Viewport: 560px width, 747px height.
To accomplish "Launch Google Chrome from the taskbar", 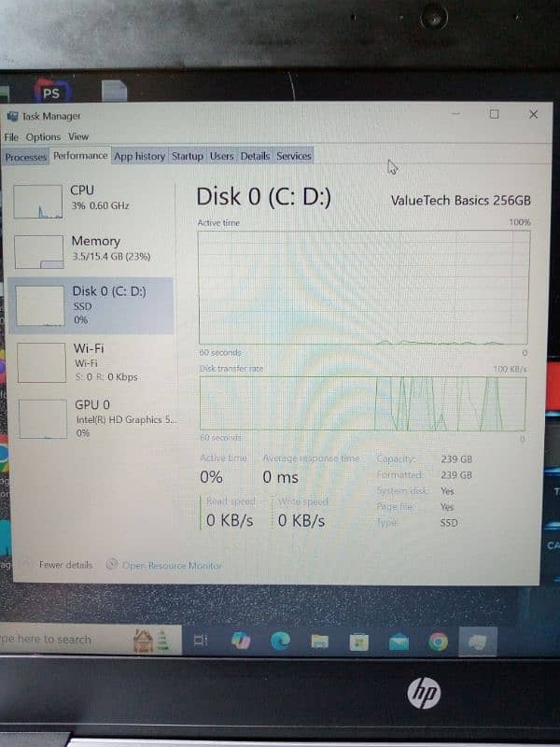I will tap(439, 641).
